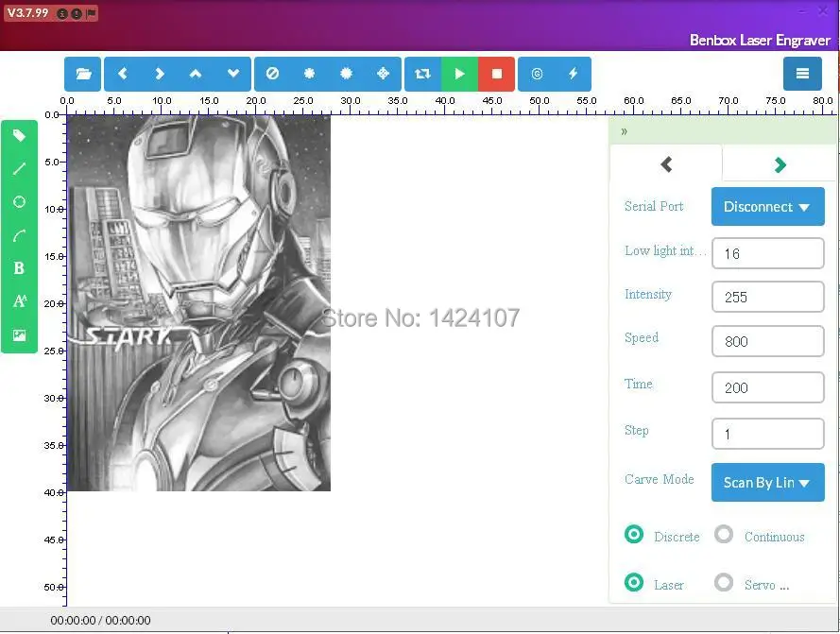Switch to the left arrow panel tab
This screenshot has width=840, height=634.
coord(666,164)
